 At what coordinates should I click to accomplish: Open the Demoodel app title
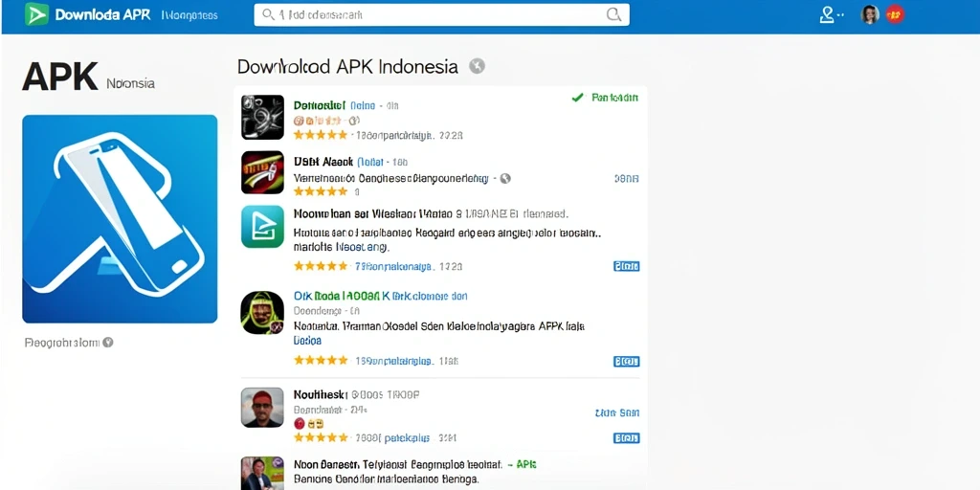pyautogui.click(x=320, y=105)
